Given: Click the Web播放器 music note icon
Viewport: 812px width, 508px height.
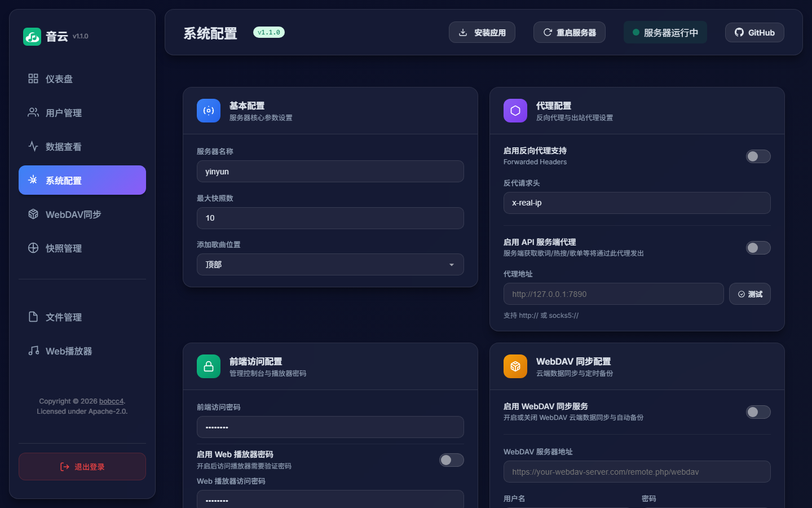Looking at the screenshot, I should pyautogui.click(x=33, y=351).
